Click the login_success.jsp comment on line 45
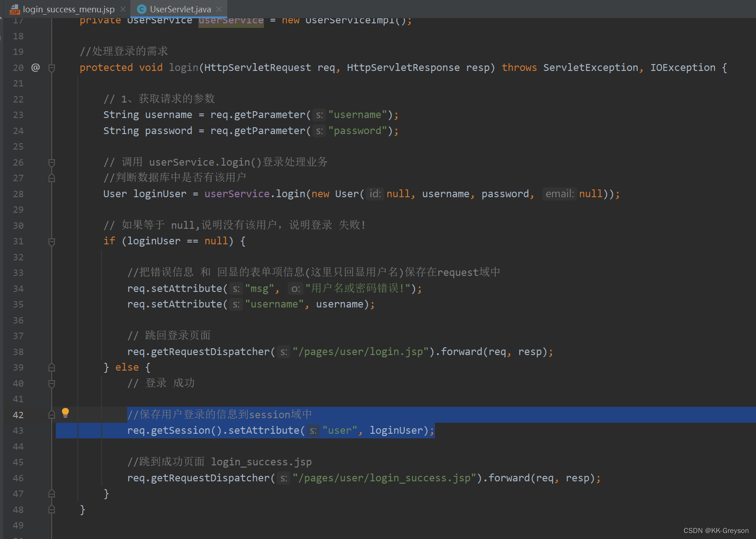Image resolution: width=756 pixels, height=539 pixels. coord(220,462)
